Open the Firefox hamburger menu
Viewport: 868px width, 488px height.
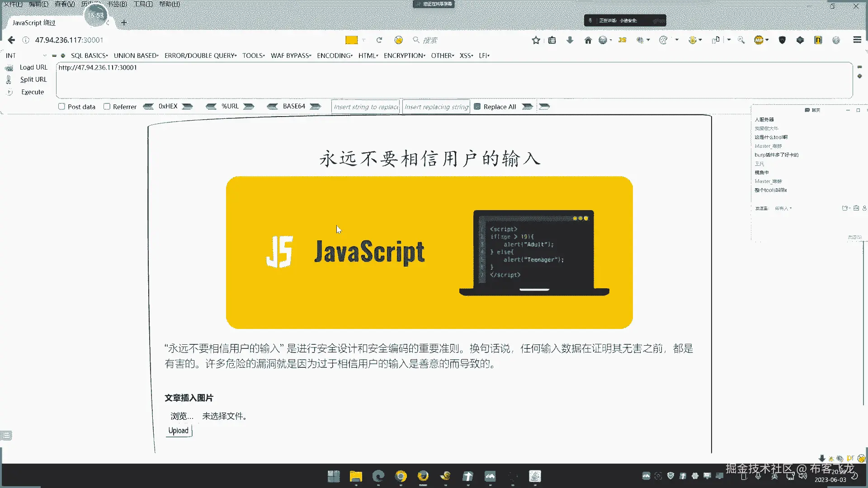pyautogui.click(x=857, y=40)
